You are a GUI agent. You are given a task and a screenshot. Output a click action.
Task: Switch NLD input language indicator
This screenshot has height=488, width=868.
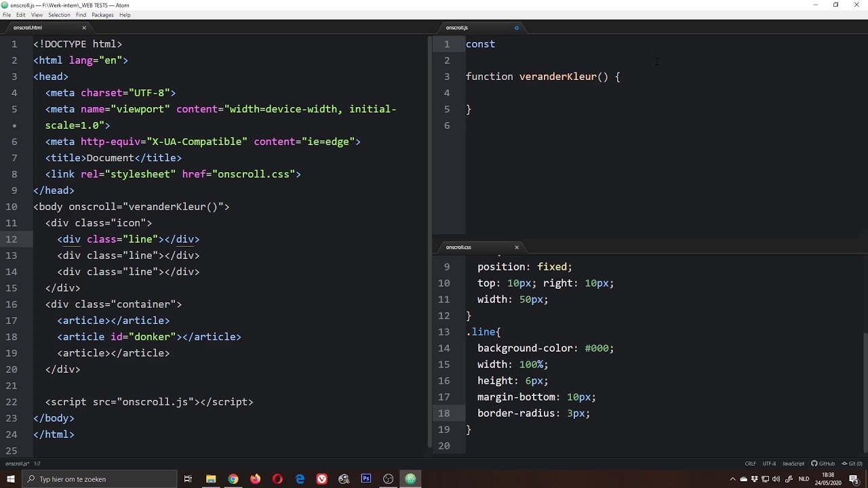click(x=804, y=479)
